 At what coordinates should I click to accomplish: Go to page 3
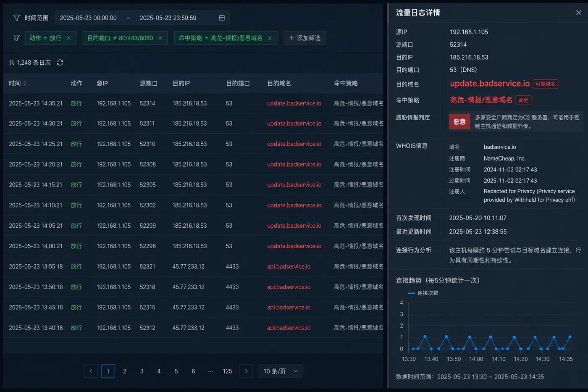coord(142,371)
